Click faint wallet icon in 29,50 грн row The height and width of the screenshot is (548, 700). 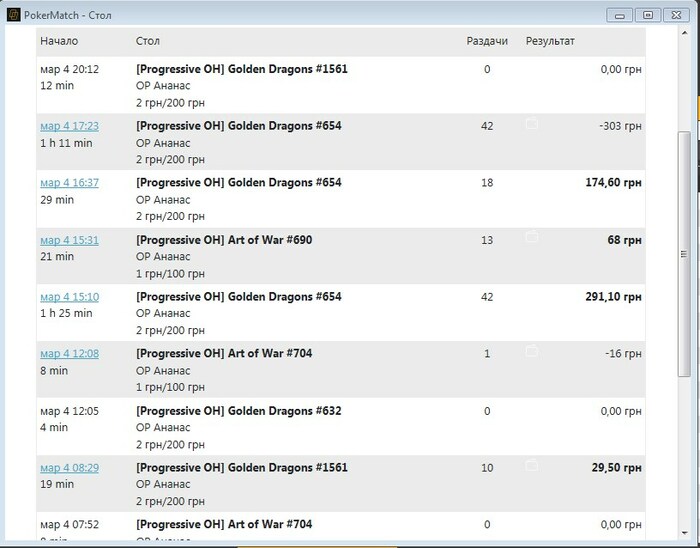point(532,465)
